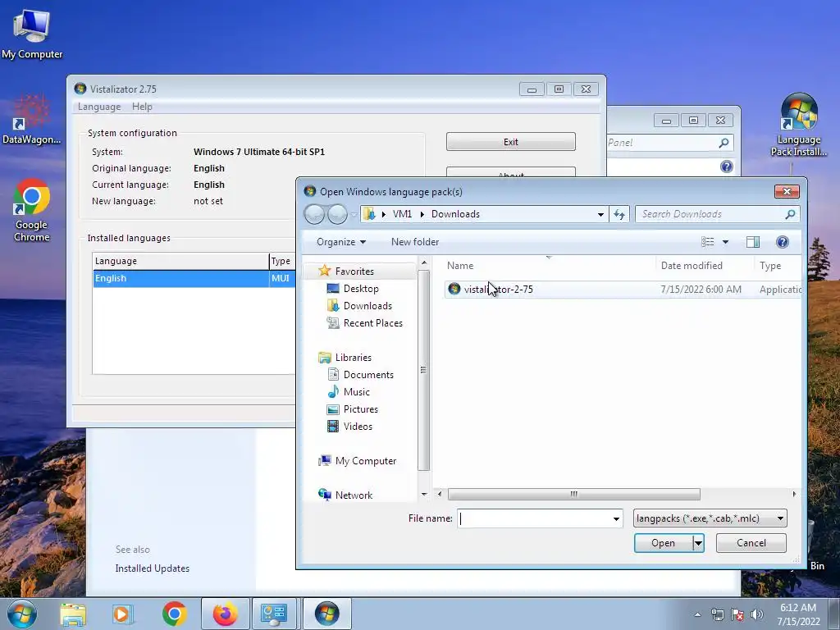The width and height of the screenshot is (840, 630).
Task: Click the VM1 breadcrumb
Action: click(402, 214)
